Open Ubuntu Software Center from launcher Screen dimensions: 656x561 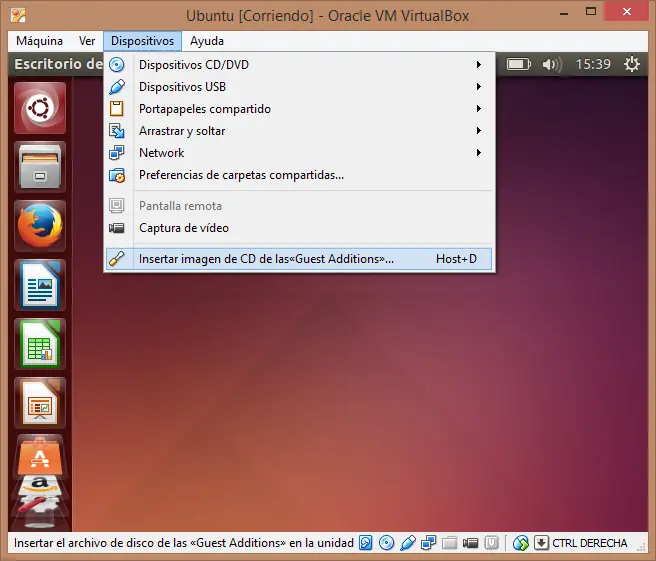(x=40, y=455)
